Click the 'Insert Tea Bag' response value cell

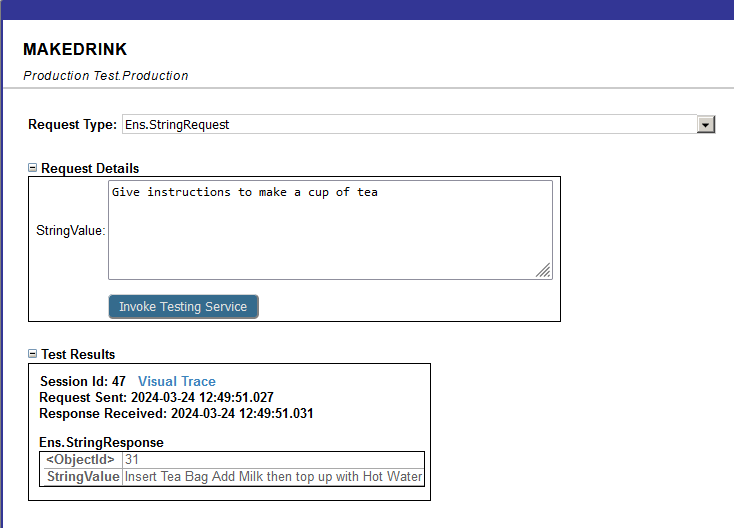pos(273,477)
